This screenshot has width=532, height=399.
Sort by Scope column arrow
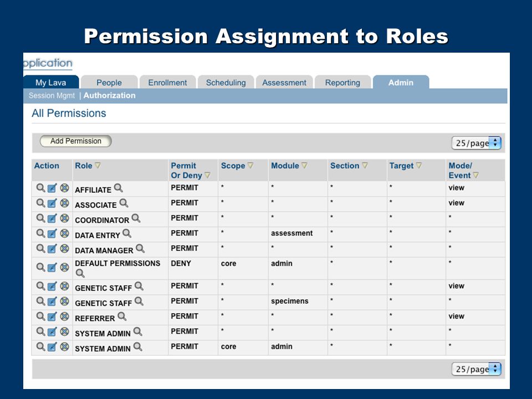[x=250, y=166]
